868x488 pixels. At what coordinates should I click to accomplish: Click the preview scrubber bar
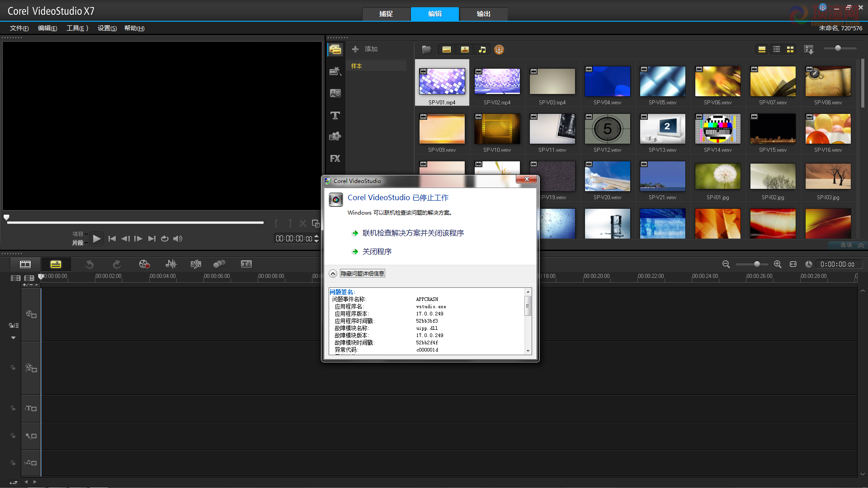[x=135, y=222]
